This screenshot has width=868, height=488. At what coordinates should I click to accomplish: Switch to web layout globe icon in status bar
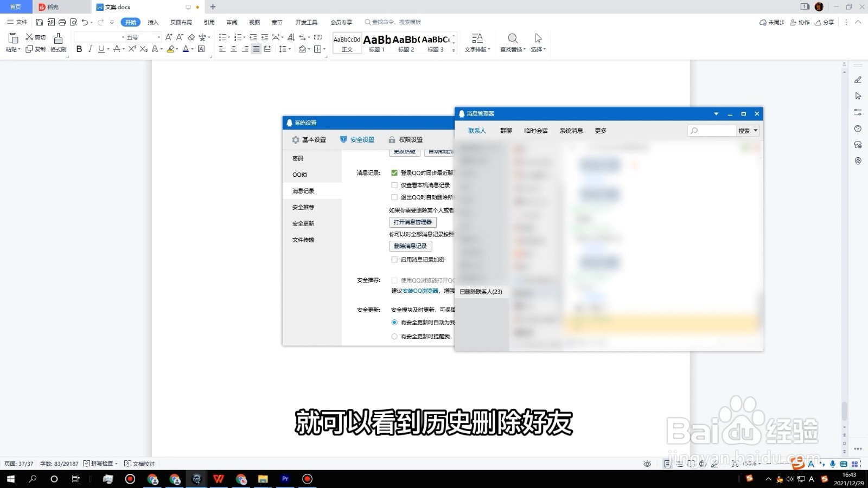click(x=702, y=464)
